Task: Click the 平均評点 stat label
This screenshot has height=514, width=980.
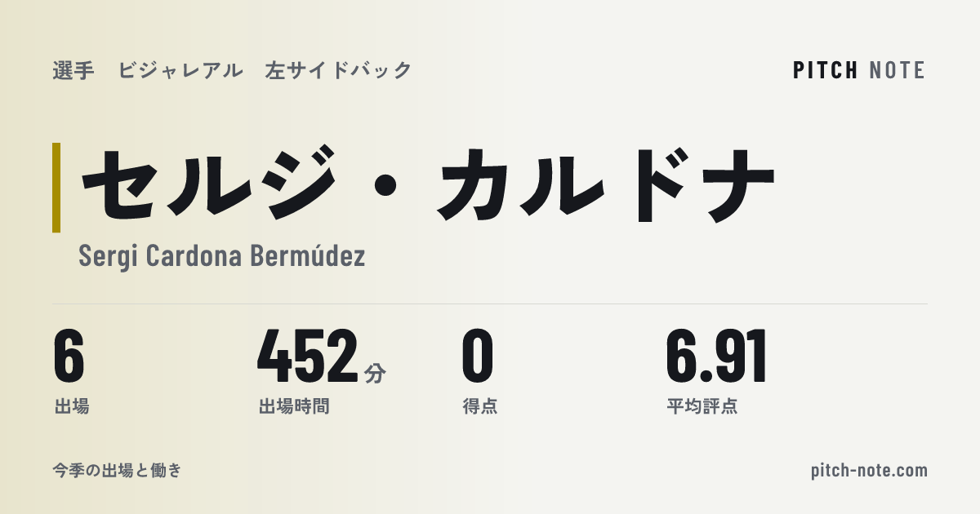Action: point(702,406)
